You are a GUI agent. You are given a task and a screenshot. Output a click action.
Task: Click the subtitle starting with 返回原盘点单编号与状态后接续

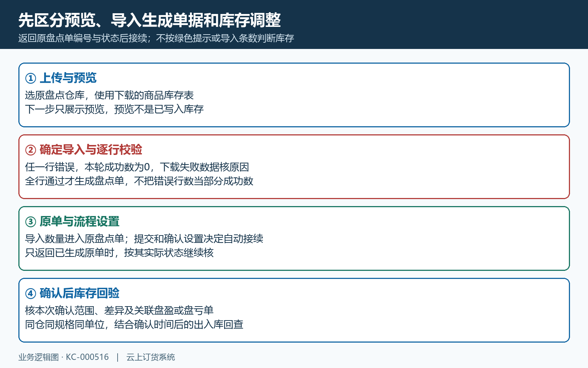click(156, 38)
